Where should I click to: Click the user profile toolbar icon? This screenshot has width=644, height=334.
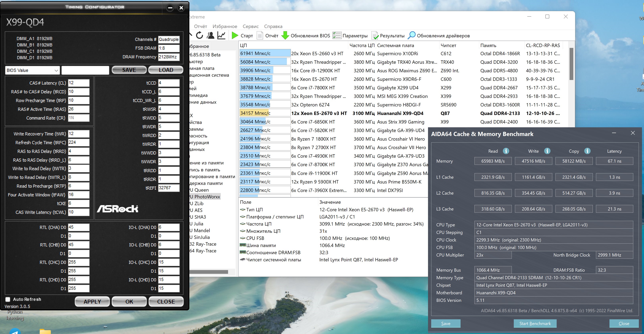[210, 36]
